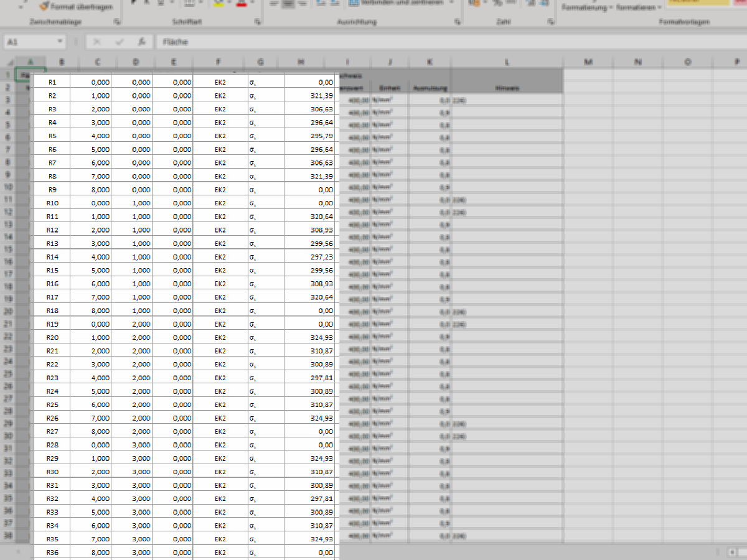This screenshot has width=747, height=560.
Task: Click the insert function fx icon
Action: (142, 42)
